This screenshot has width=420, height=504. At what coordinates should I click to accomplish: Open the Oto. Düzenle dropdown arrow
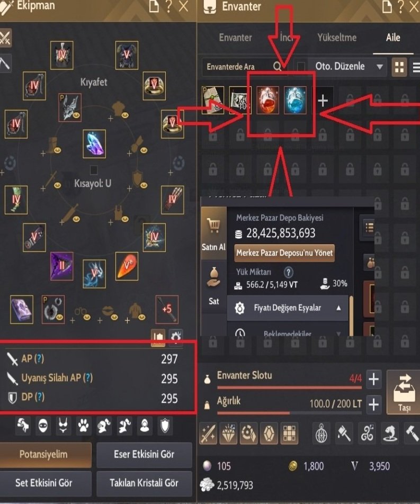[379, 67]
